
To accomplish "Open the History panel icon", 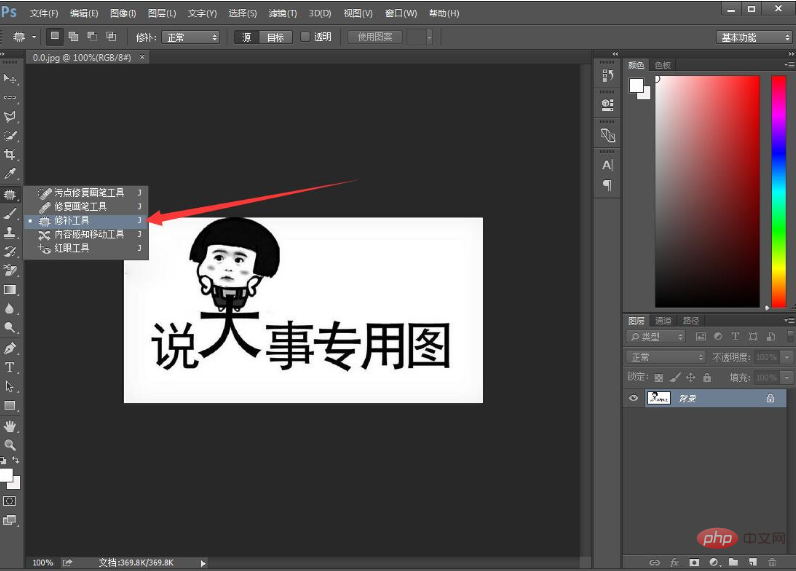I will click(607, 76).
